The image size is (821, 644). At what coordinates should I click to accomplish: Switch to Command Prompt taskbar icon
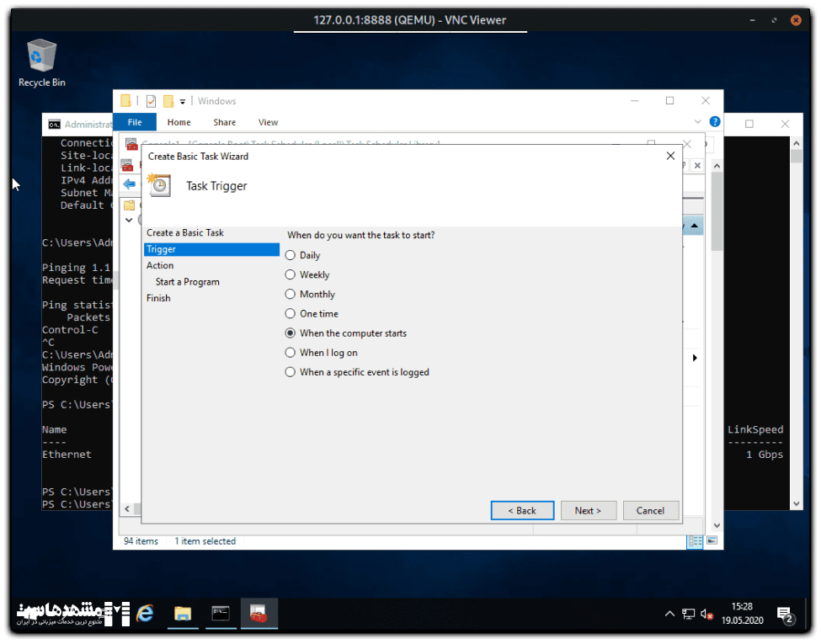[221, 615]
